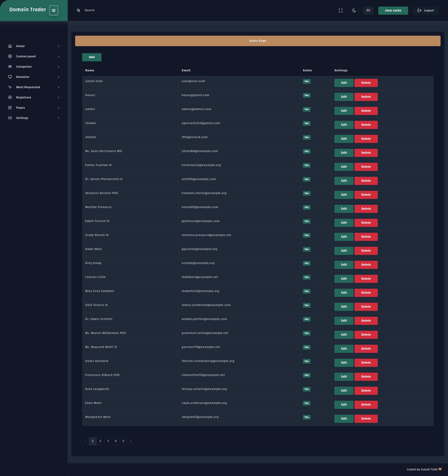Open the Most Requested menu item
Viewport: 448px width, 476px height.
pos(34,87)
